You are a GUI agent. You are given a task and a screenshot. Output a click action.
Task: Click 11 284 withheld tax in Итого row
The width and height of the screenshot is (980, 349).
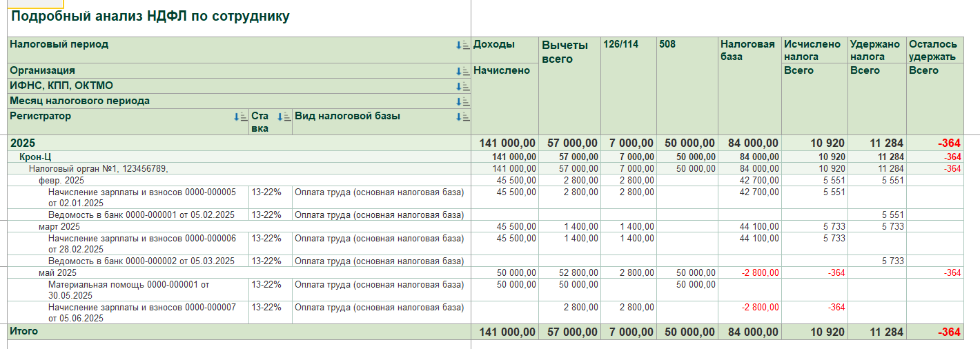[886, 332]
